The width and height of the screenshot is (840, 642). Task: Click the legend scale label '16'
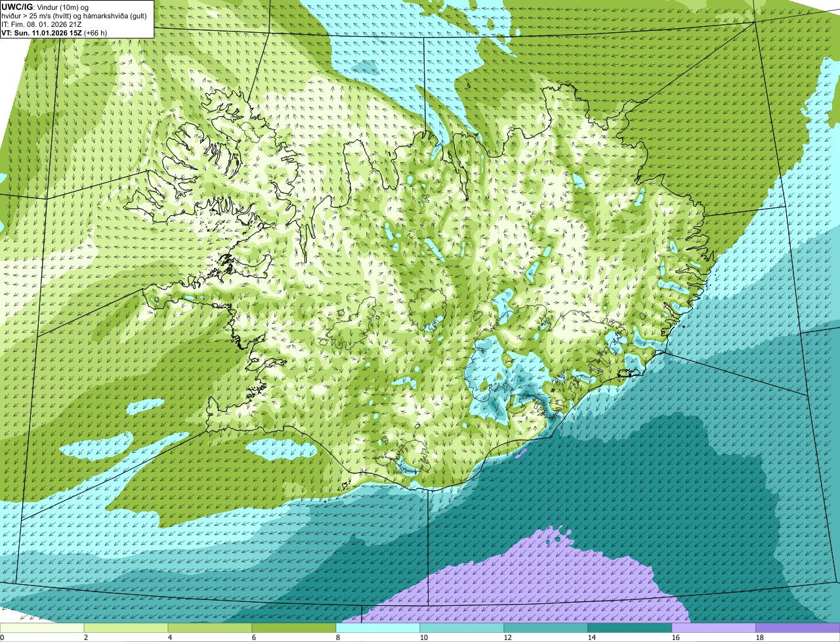click(676, 637)
